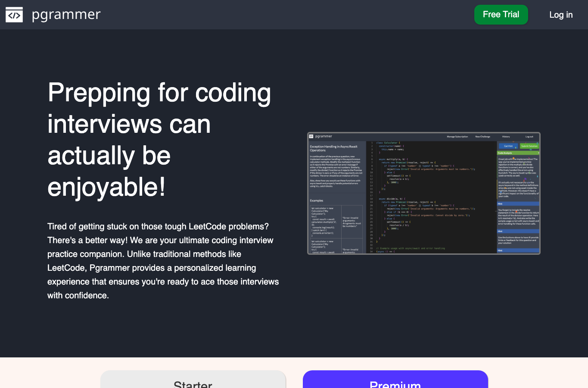Select the Premium pricing plan card

(395, 379)
